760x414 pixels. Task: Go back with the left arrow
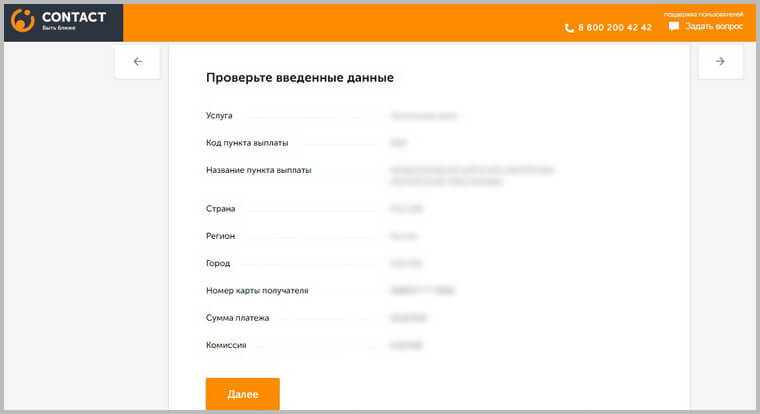click(138, 62)
